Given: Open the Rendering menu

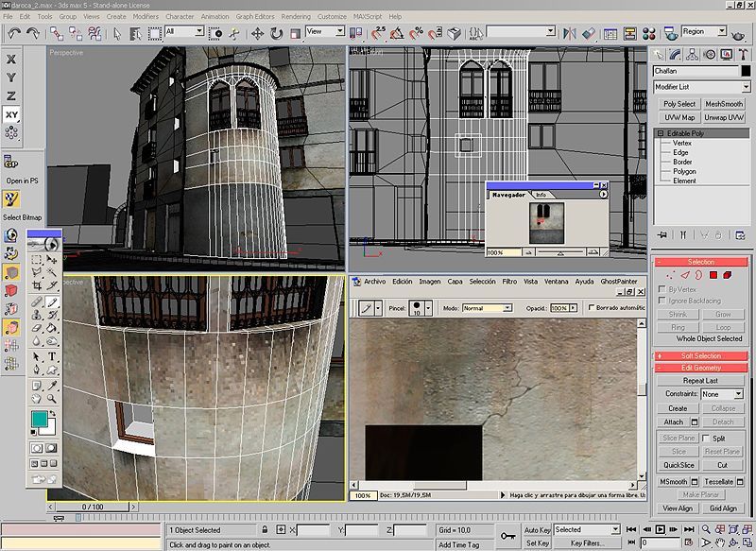Looking at the screenshot, I should click(295, 16).
